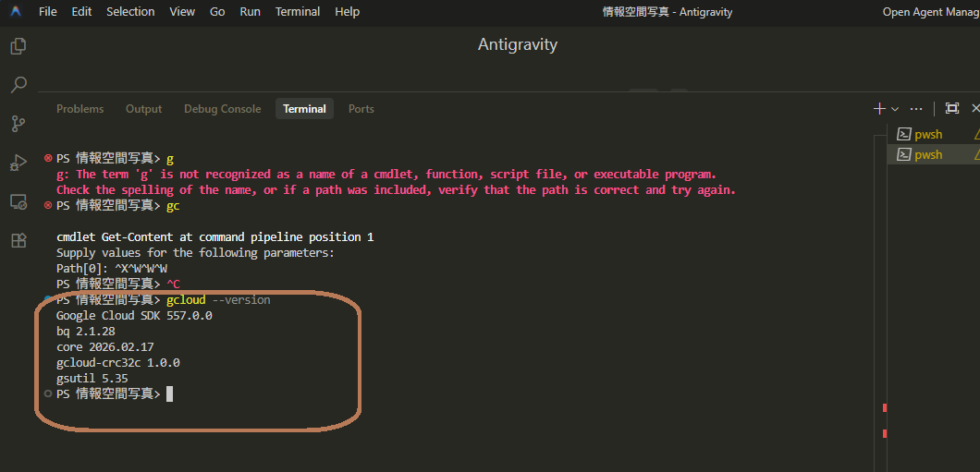Click 'cmdlet Get-Content at command pipeline' line
980x472 pixels.
(215, 237)
